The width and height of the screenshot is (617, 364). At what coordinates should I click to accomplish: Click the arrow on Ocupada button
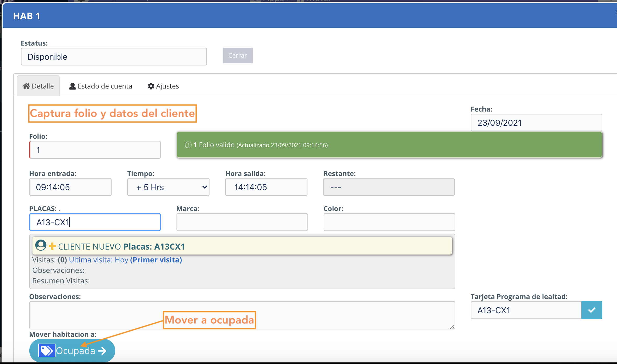tap(102, 351)
